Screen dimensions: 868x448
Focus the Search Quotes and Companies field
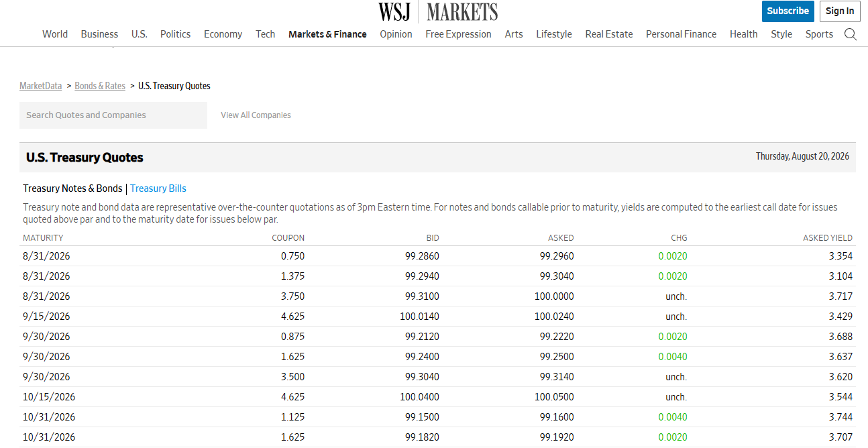coord(113,115)
